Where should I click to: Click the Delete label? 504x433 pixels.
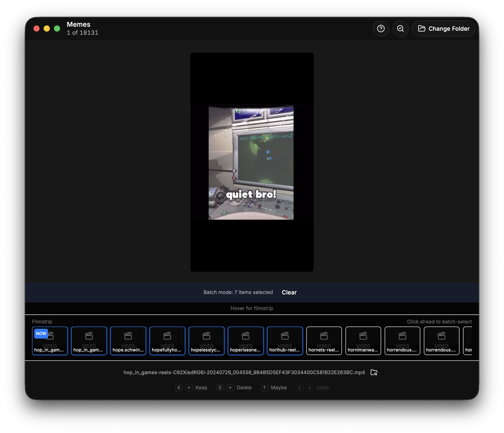click(244, 387)
